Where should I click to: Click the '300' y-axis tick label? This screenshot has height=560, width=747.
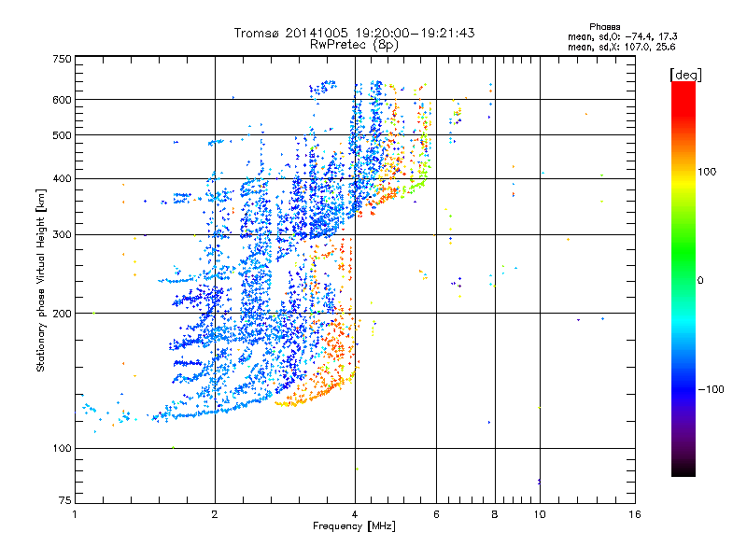point(62,235)
